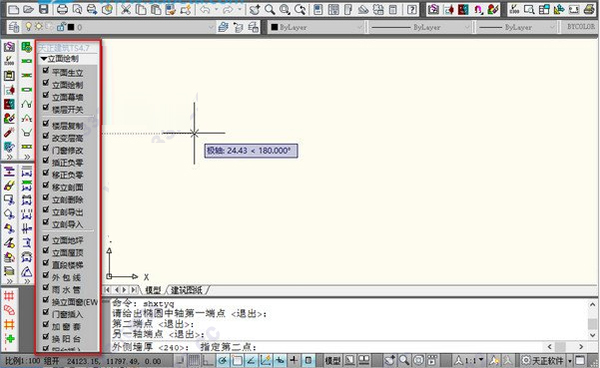Select 平面生立 from the side menu
This screenshot has height=368, width=600.
(x=68, y=73)
